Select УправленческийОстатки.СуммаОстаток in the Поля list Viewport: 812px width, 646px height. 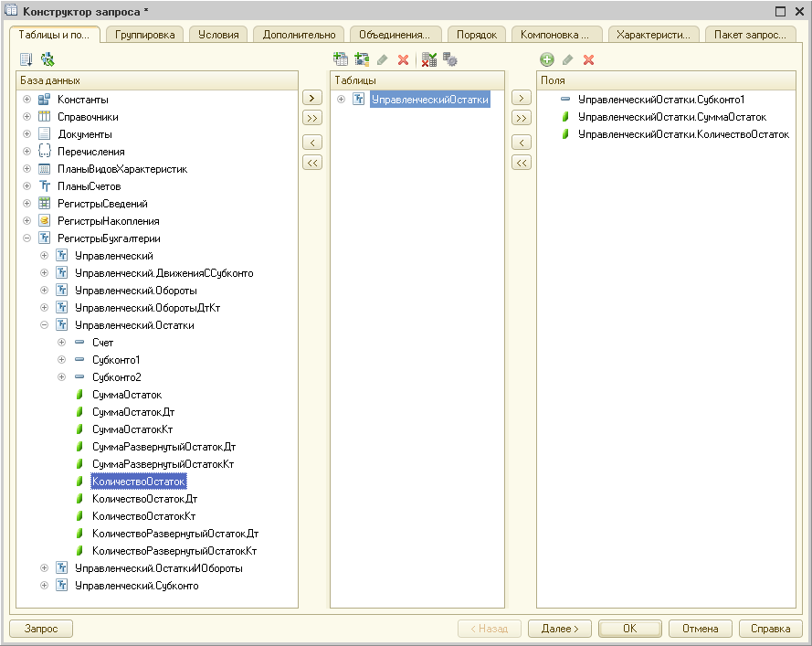click(671, 117)
